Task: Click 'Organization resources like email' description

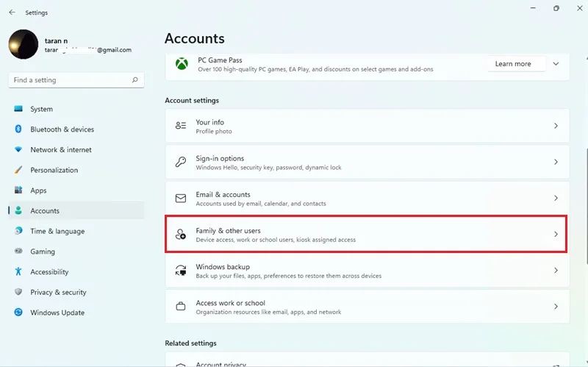Action: coord(268,312)
